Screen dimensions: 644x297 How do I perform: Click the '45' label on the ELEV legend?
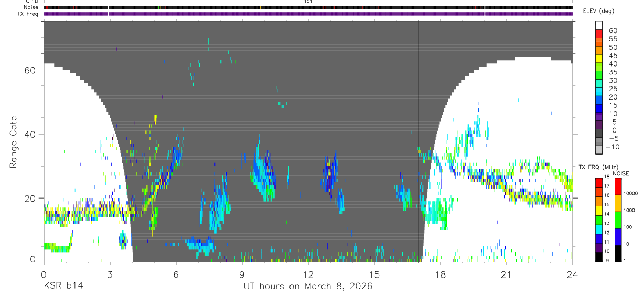tap(613, 56)
